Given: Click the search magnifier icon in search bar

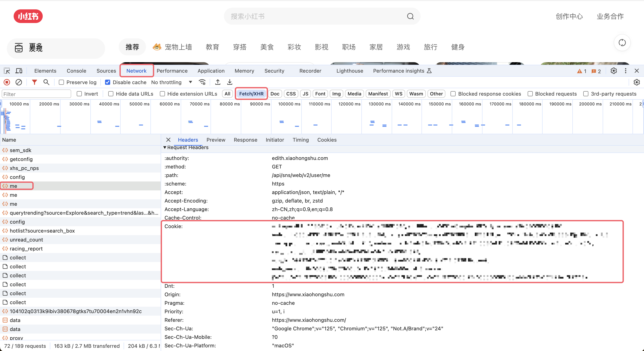Looking at the screenshot, I should pyautogui.click(x=410, y=16).
